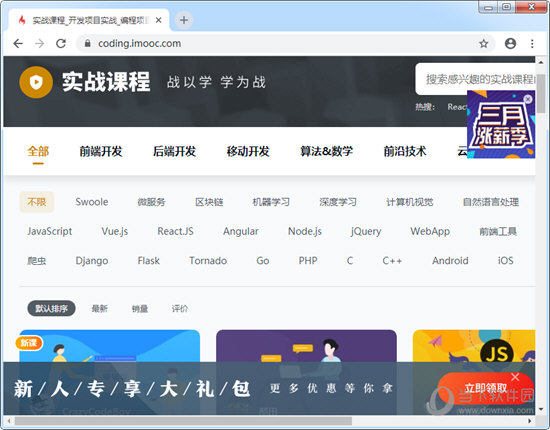Filter courses by 前端工具
Screen dimensions: 550x430
(498, 231)
